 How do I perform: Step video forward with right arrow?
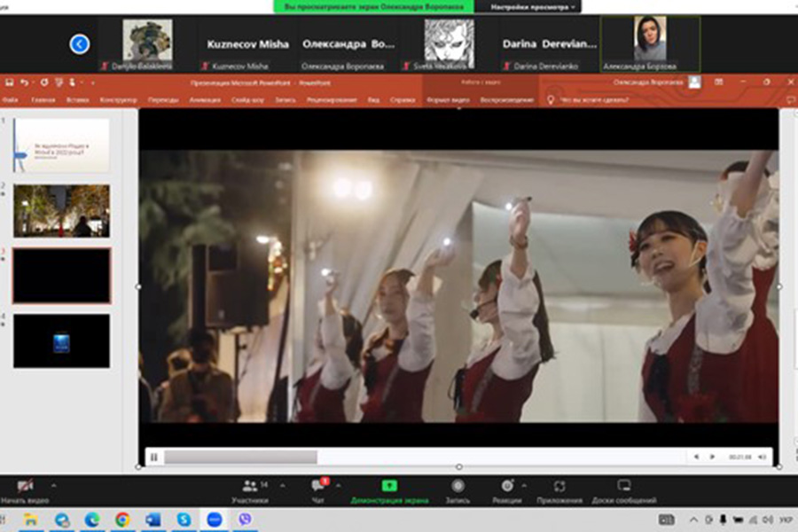coord(712,457)
